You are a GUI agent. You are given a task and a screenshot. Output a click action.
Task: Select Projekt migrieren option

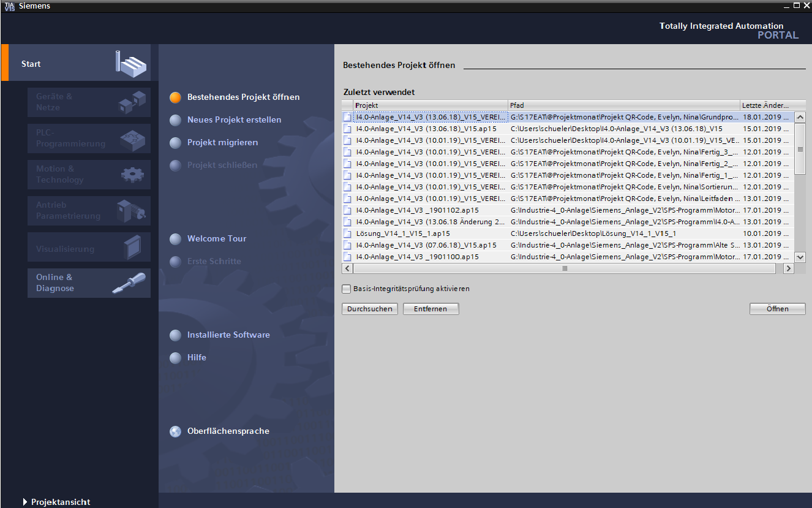pos(222,143)
